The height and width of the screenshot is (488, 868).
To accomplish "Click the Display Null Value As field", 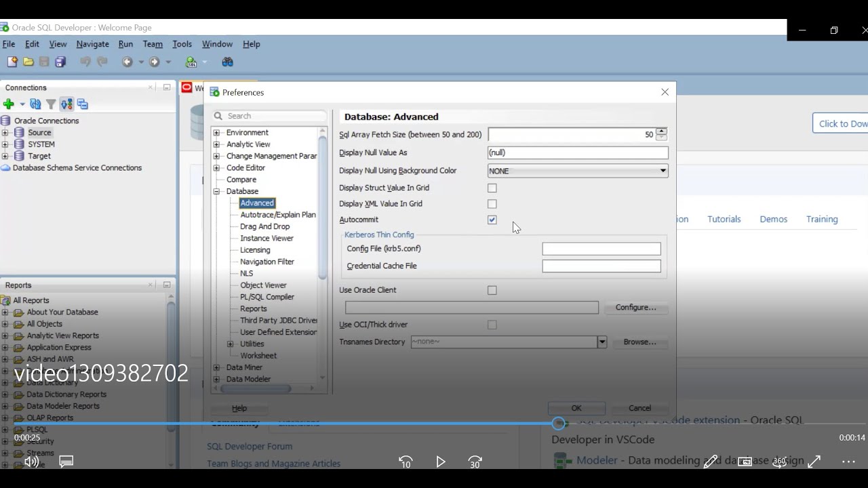I will coord(578,153).
